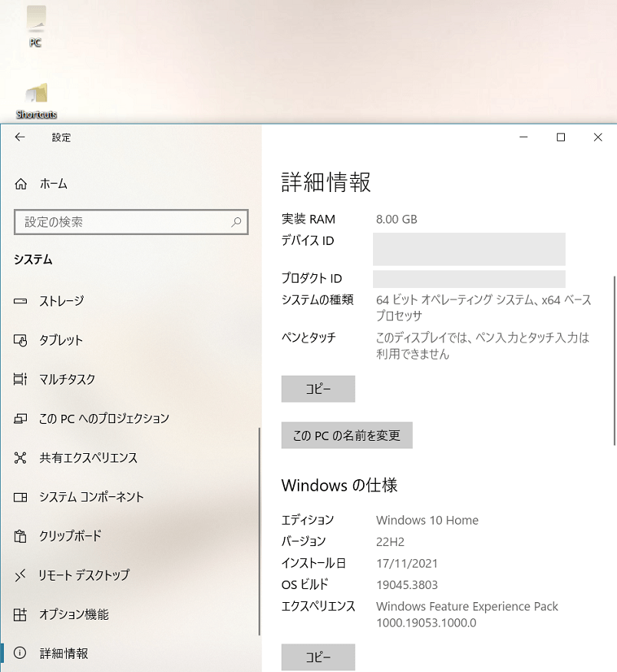Image resolution: width=617 pixels, height=672 pixels.
Task: Click the Windows 10 Home edition text
Action: [x=427, y=520]
